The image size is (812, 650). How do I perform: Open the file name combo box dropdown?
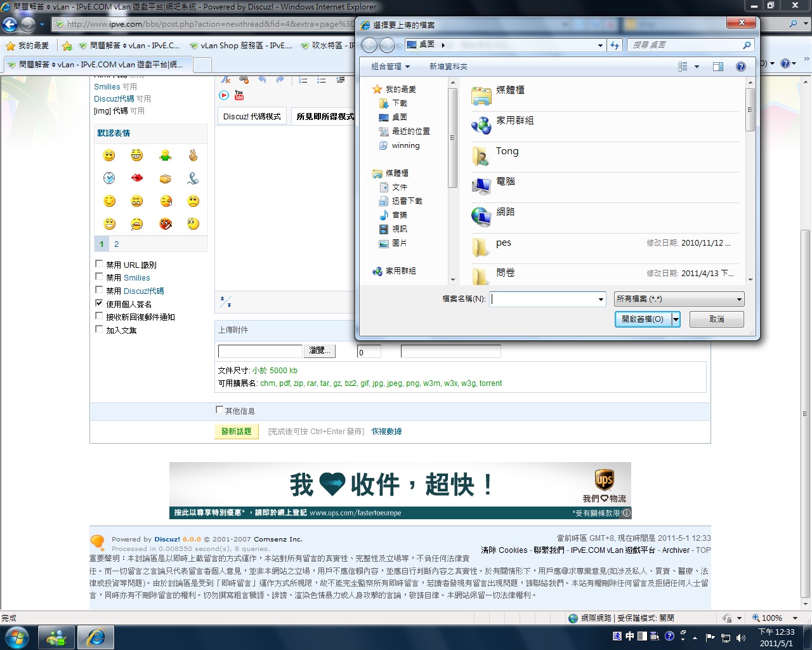pyautogui.click(x=601, y=299)
